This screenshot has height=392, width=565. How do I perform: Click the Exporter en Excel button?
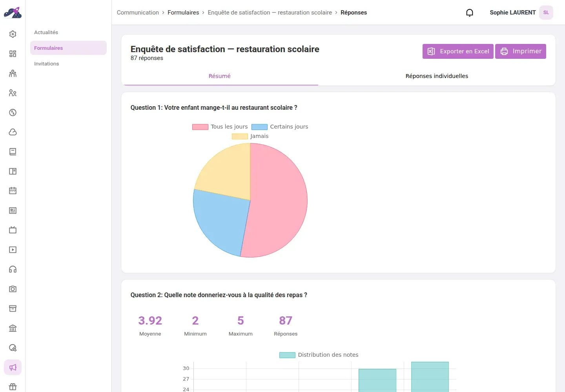(x=458, y=51)
